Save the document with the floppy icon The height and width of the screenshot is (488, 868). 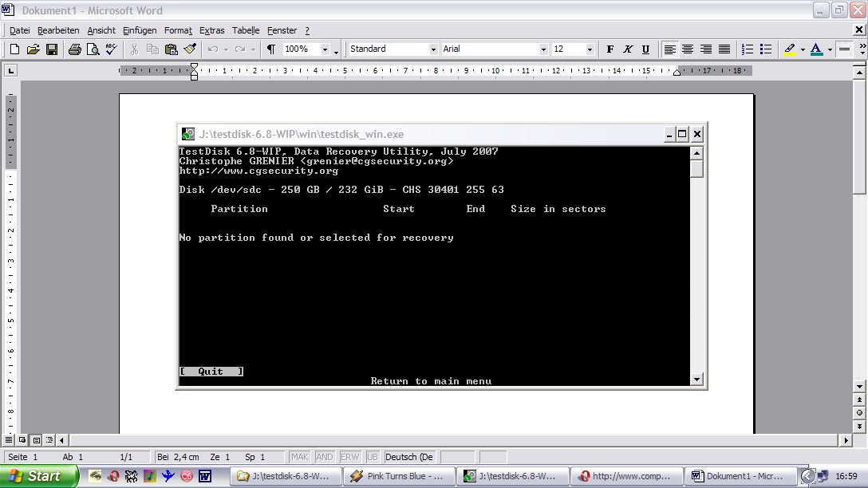click(52, 49)
